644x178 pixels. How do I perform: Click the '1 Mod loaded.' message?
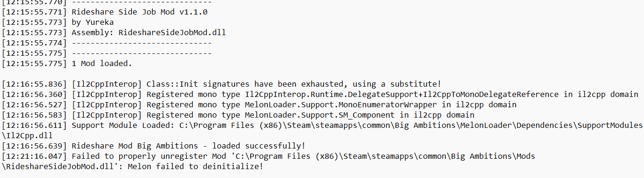102,63
